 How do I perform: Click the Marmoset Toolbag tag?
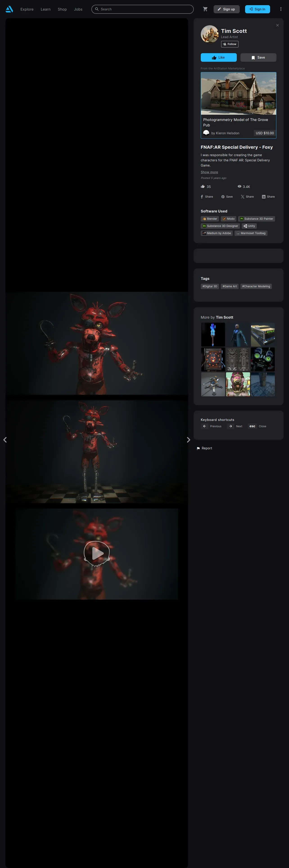click(251, 233)
